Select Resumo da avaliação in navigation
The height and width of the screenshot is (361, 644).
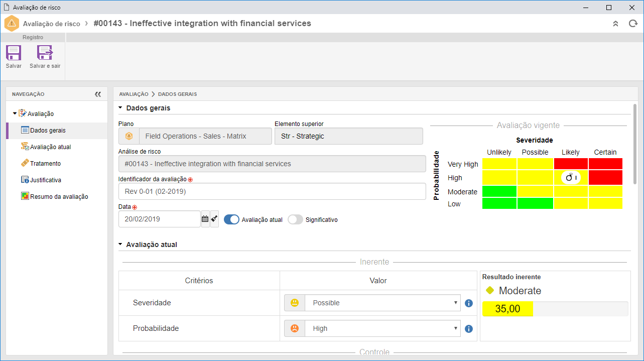(x=59, y=197)
